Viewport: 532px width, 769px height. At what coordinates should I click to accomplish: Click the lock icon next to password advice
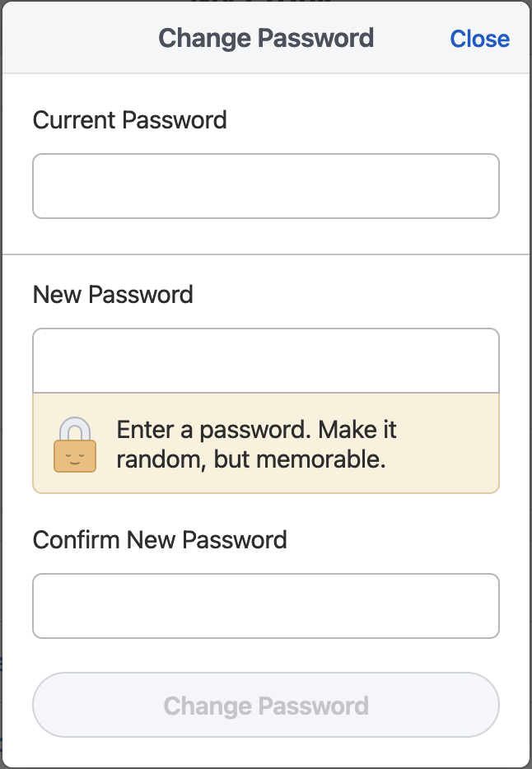coord(72,443)
